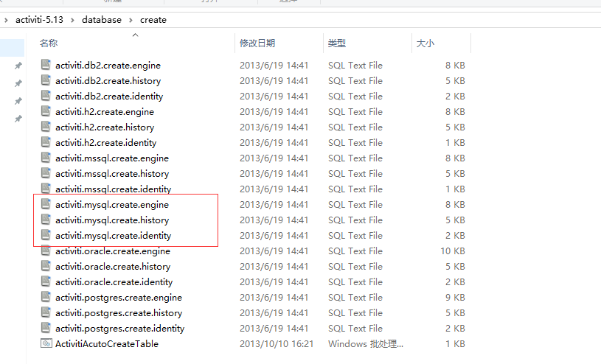The image size is (601, 364).
Task: Select file name activiti.oracle.create.identity
Action: click(x=114, y=282)
